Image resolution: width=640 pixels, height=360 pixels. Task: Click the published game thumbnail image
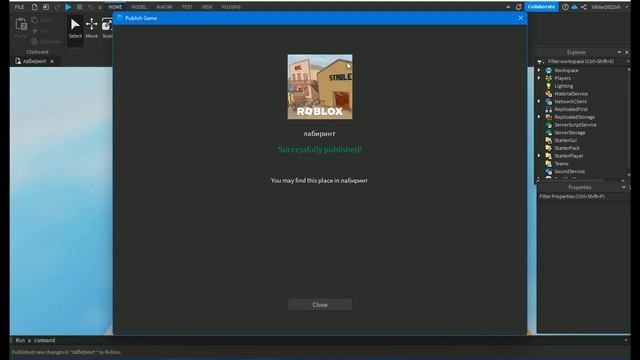pos(320,87)
